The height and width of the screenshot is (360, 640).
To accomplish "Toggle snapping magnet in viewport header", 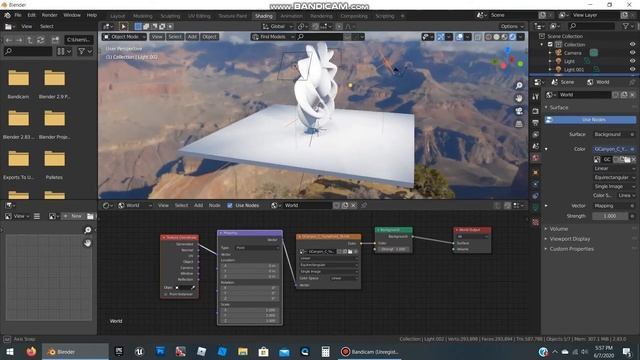I will pyautogui.click(x=316, y=26).
